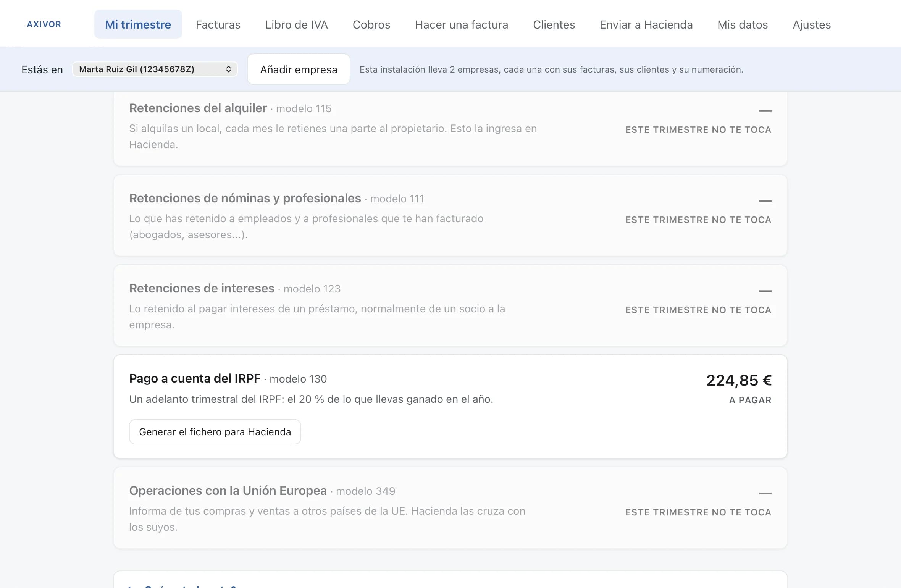Click the 'modelo 115' label
Image resolution: width=901 pixels, height=588 pixels.
click(x=304, y=109)
